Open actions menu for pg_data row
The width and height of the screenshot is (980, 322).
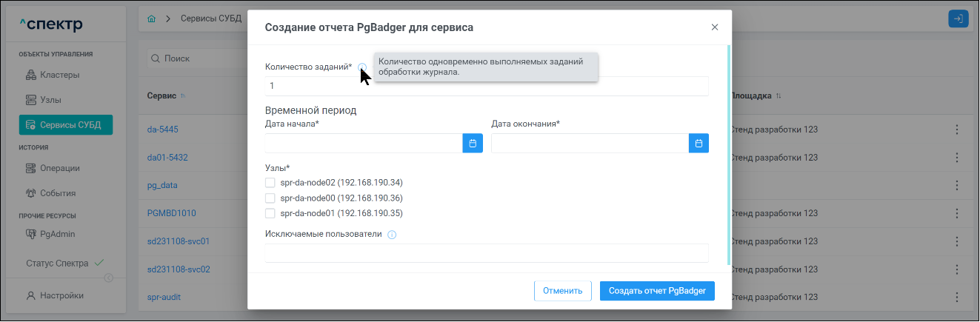956,185
